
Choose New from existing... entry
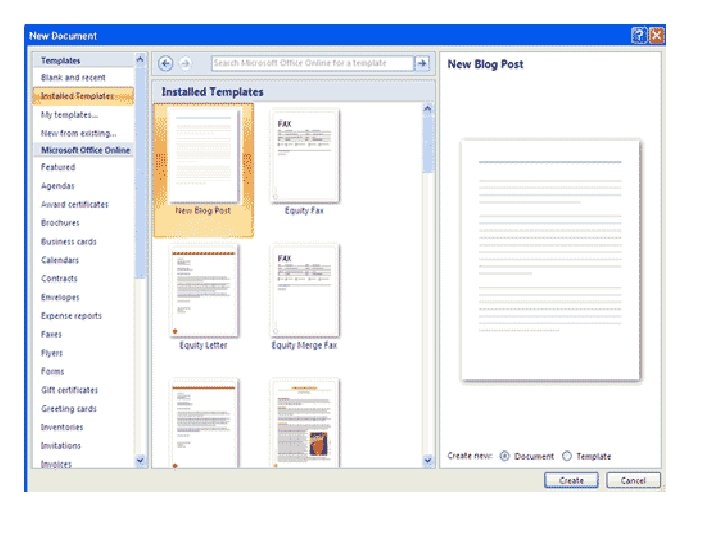pos(78,133)
